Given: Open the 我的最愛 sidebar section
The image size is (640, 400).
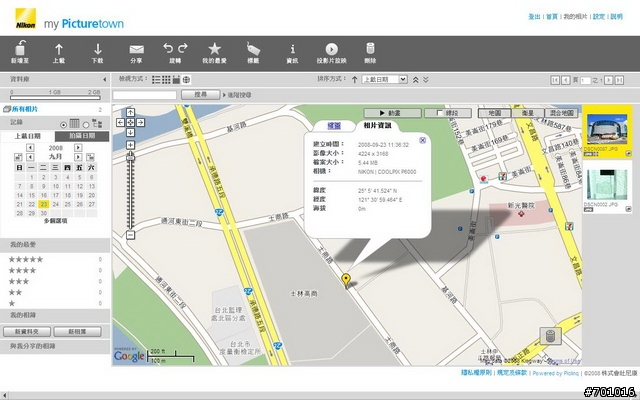Looking at the screenshot, I should (x=55, y=244).
